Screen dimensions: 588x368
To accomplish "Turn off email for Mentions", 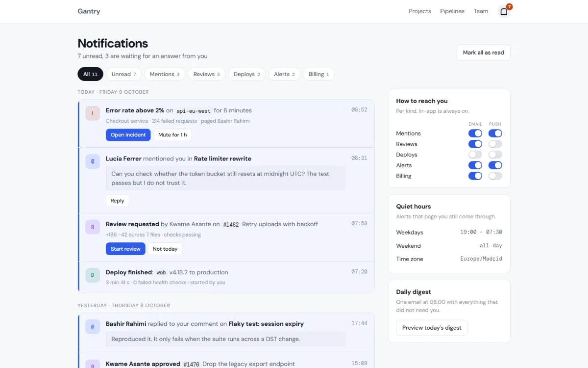I will click(x=475, y=133).
